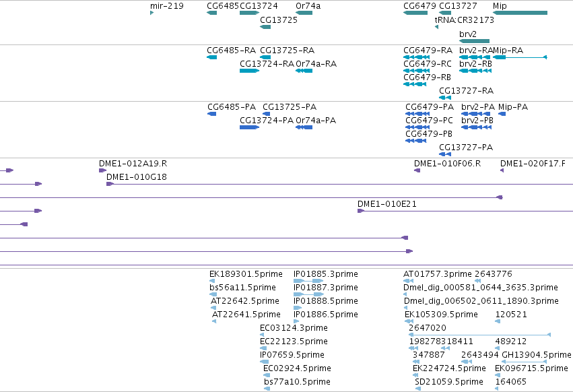This screenshot has height=392, width=573.
Task: Click the CG13727-PA protein glyph
Action: tap(445, 154)
